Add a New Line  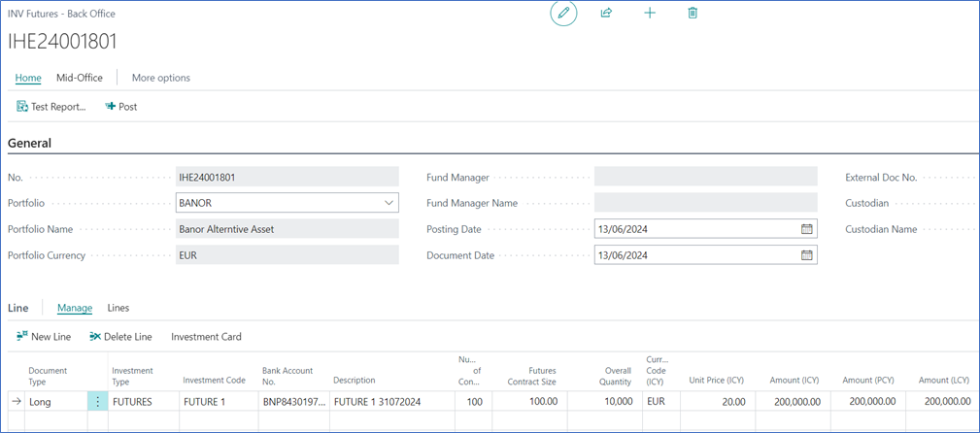tap(44, 337)
